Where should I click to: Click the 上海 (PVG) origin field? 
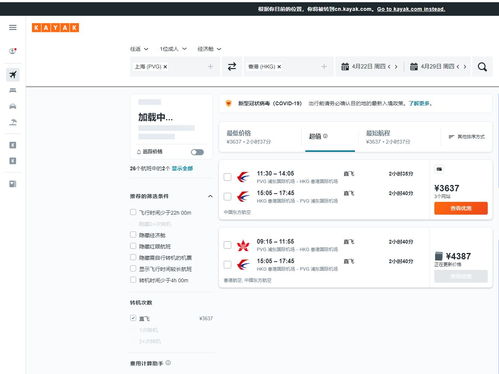[x=174, y=67]
